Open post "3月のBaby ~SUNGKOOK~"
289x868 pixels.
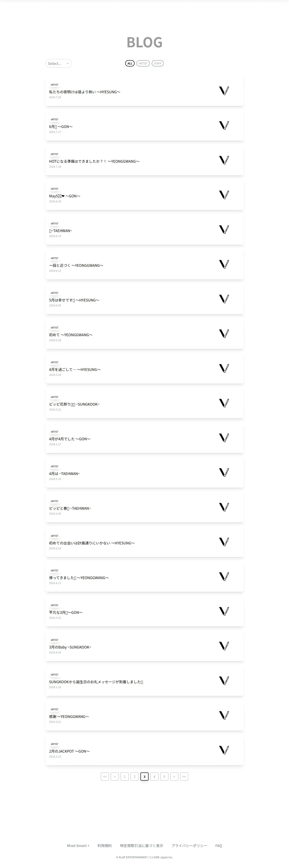click(70, 647)
